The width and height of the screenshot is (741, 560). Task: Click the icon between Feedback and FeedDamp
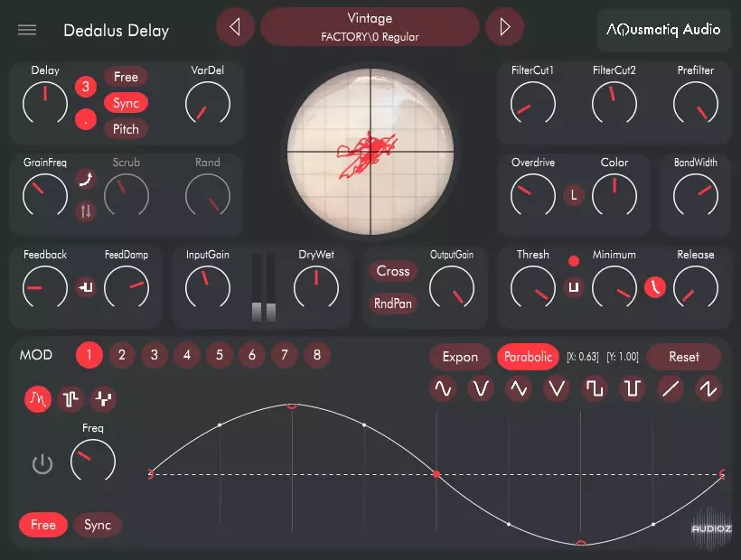pyautogui.click(x=86, y=287)
